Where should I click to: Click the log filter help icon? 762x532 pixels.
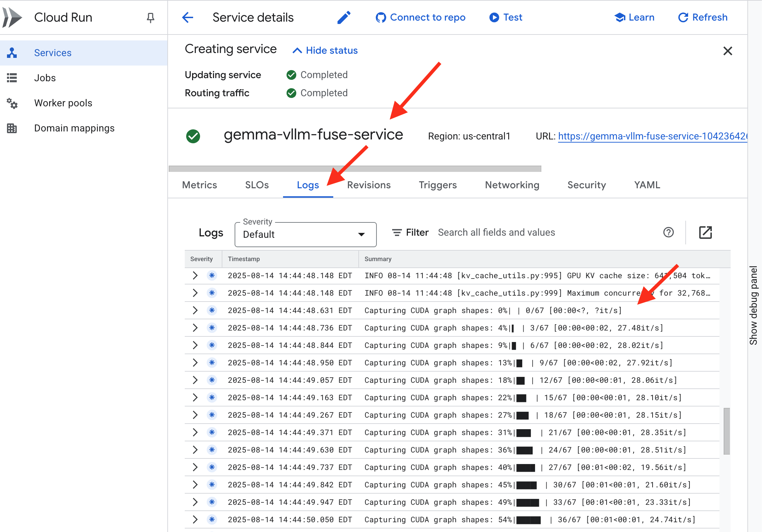(x=668, y=233)
